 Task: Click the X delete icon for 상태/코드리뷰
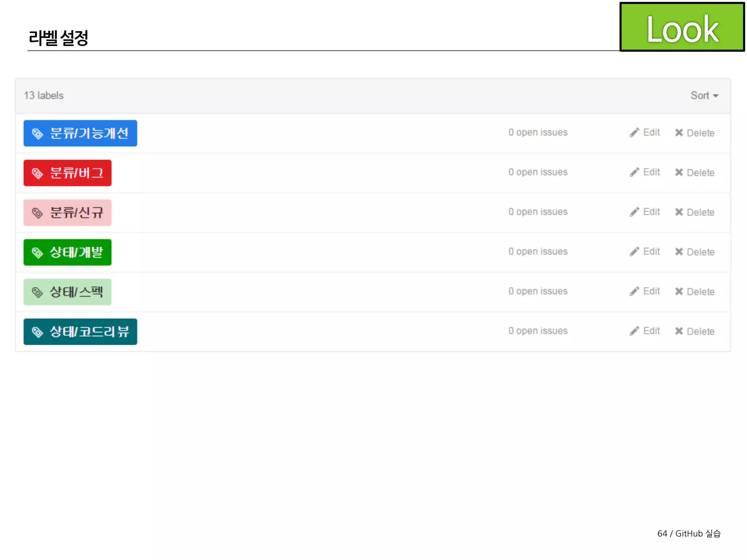point(679,331)
